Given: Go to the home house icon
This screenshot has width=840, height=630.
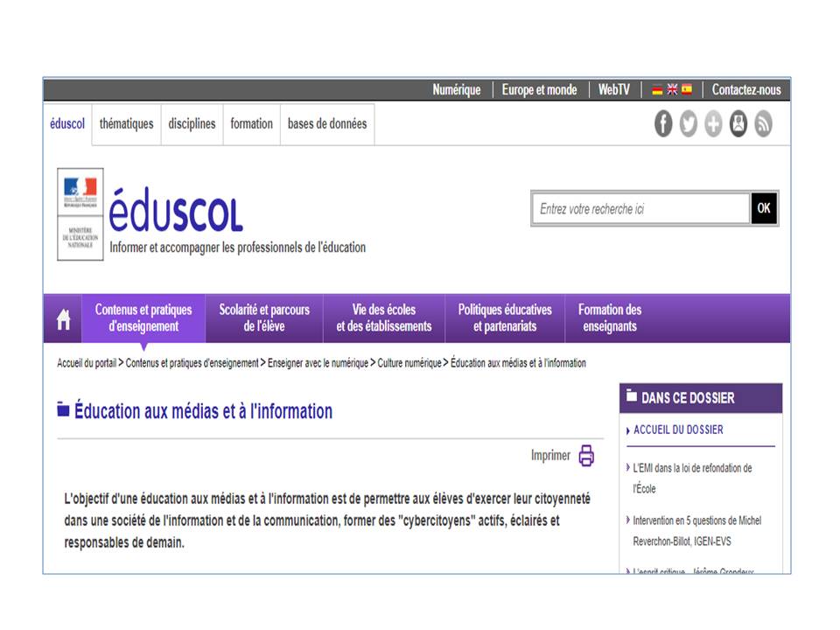Looking at the screenshot, I should [63, 319].
